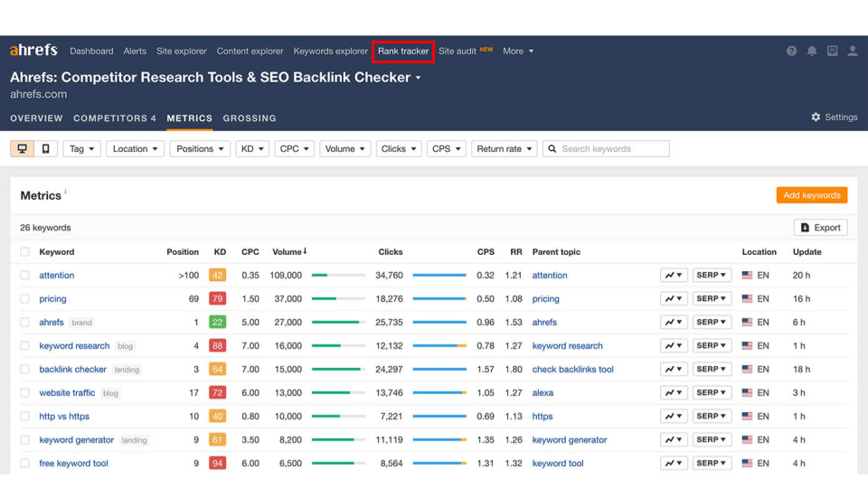
Task: Open chart graph for ahrefs keyword
Action: [x=673, y=322]
